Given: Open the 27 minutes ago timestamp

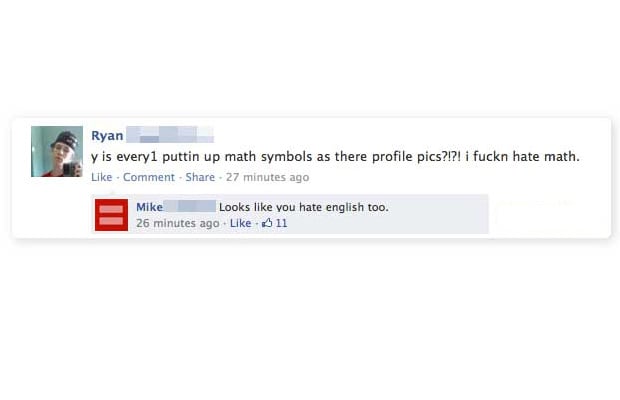Looking at the screenshot, I should tap(267, 177).
